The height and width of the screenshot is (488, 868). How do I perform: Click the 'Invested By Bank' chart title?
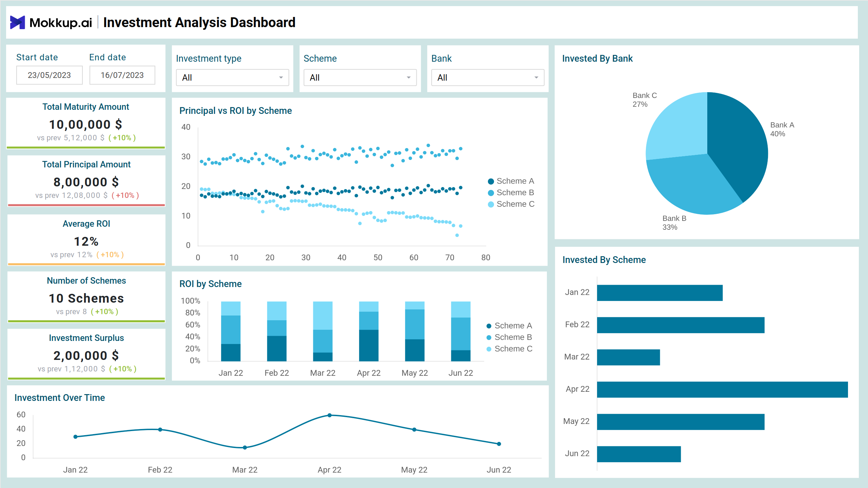[x=597, y=59]
